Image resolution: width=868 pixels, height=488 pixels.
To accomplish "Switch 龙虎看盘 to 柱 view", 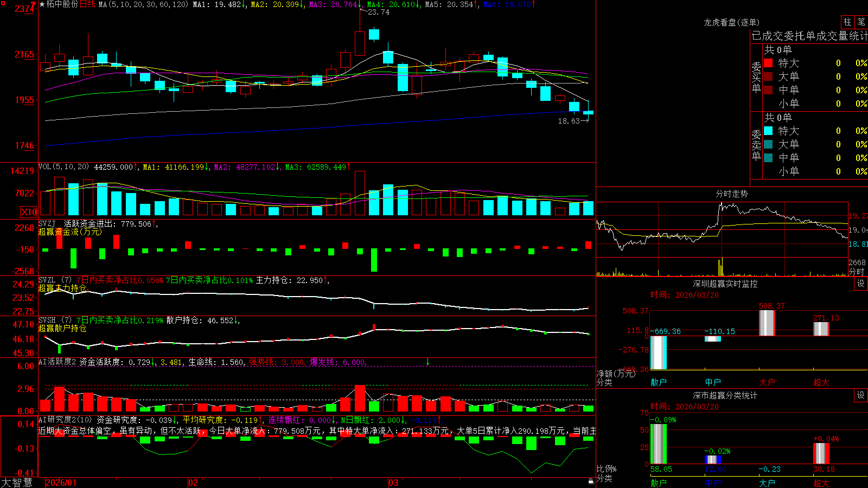I will point(847,22).
